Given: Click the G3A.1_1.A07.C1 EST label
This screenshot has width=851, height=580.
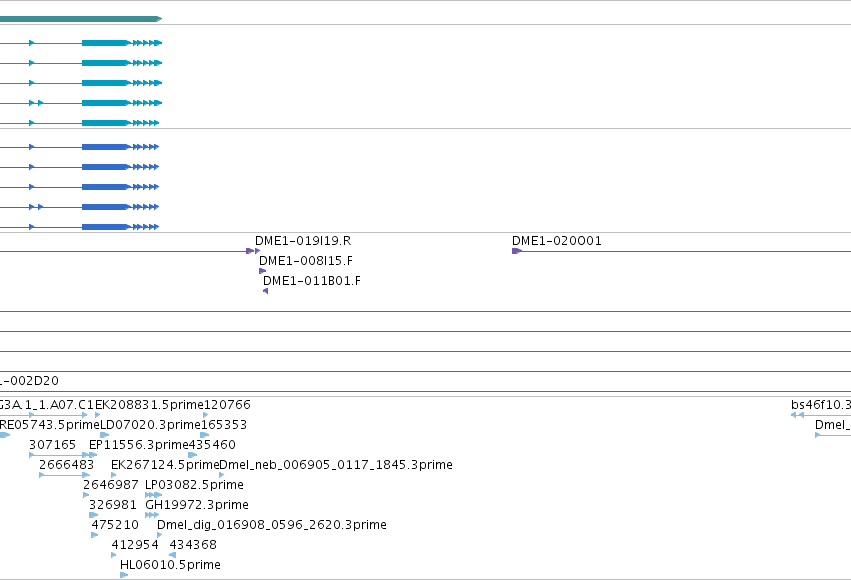Looking at the screenshot, I should click(x=47, y=405).
